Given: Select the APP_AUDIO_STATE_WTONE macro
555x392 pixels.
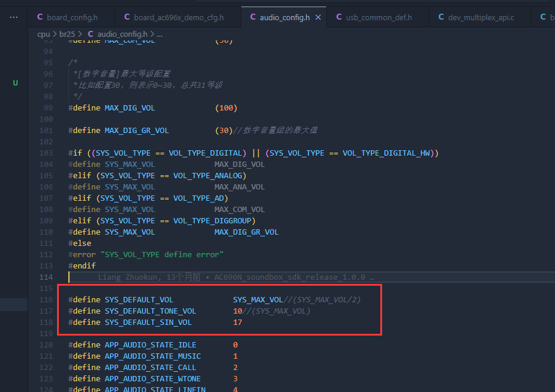Looking at the screenshot, I should [153, 379].
